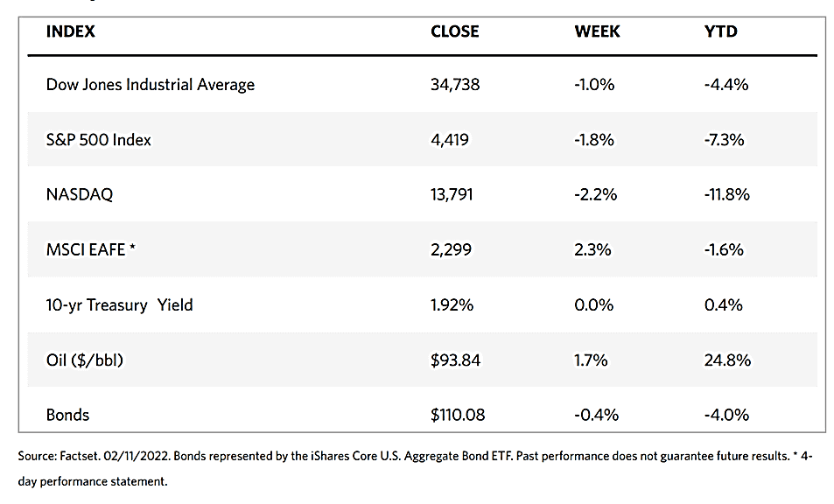Select the Dow Jones Industrial Average row label
Screen dimensions: 834x504
150,85
